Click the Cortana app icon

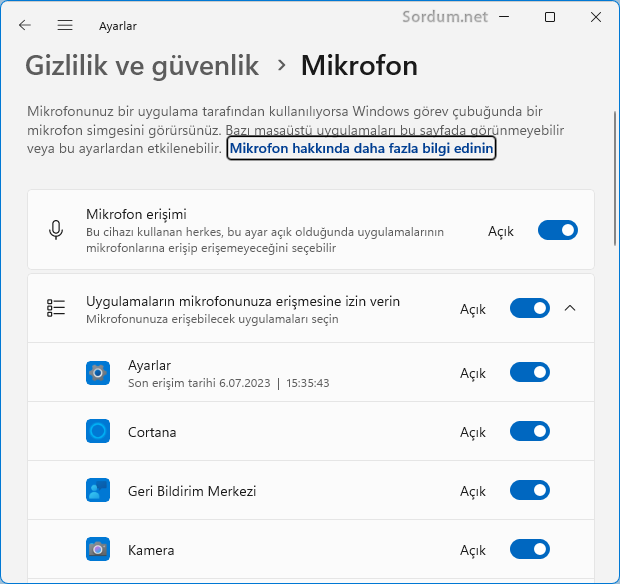pyautogui.click(x=98, y=431)
